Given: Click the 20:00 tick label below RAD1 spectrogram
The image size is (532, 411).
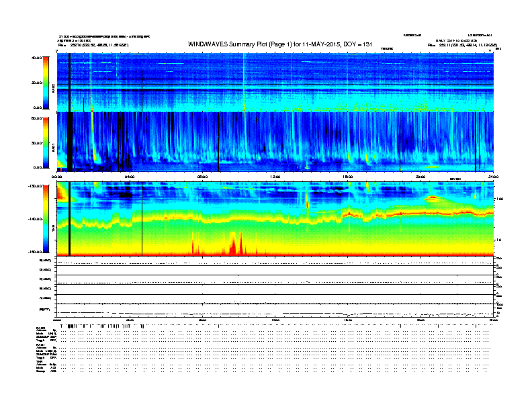Looking at the screenshot, I should coord(420,177).
